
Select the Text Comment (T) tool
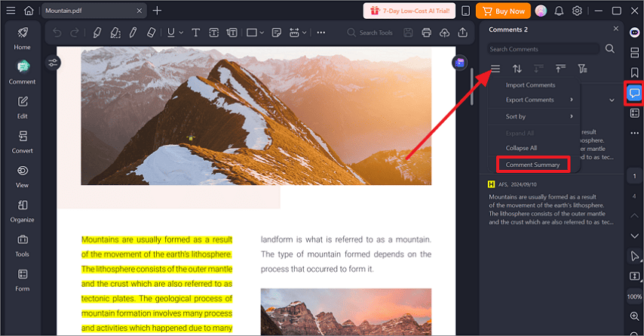196,32
